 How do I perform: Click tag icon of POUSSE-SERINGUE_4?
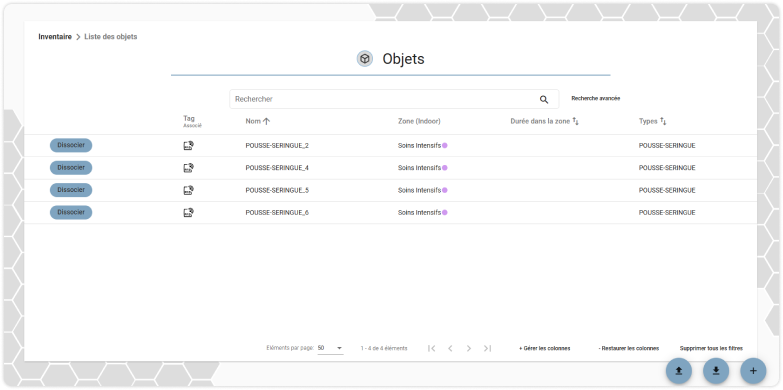click(188, 168)
